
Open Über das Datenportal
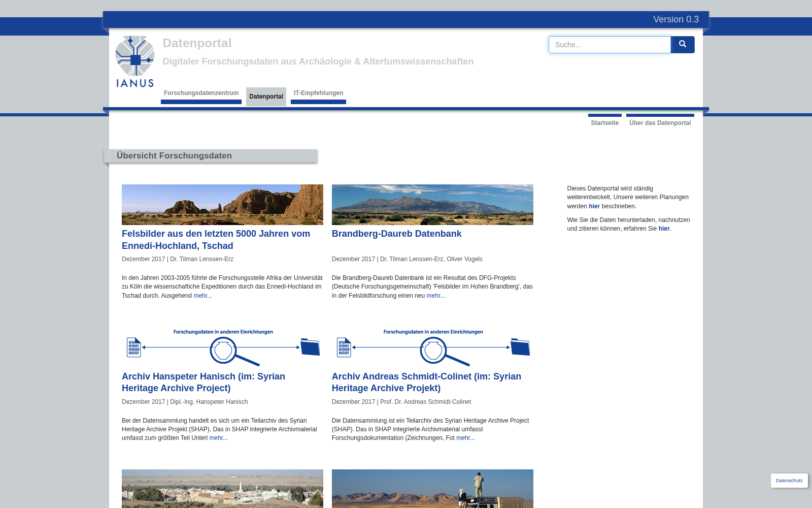(660, 122)
